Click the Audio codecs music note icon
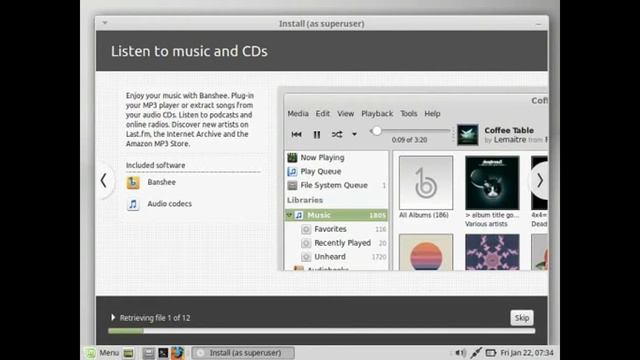Screen dimensions: 640x360 (x=133, y=204)
